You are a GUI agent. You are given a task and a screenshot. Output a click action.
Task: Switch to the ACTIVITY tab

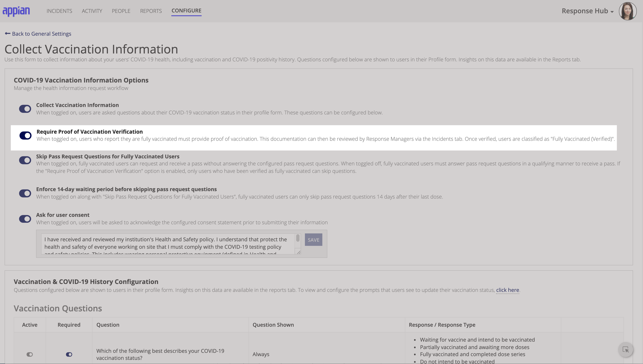91,10
